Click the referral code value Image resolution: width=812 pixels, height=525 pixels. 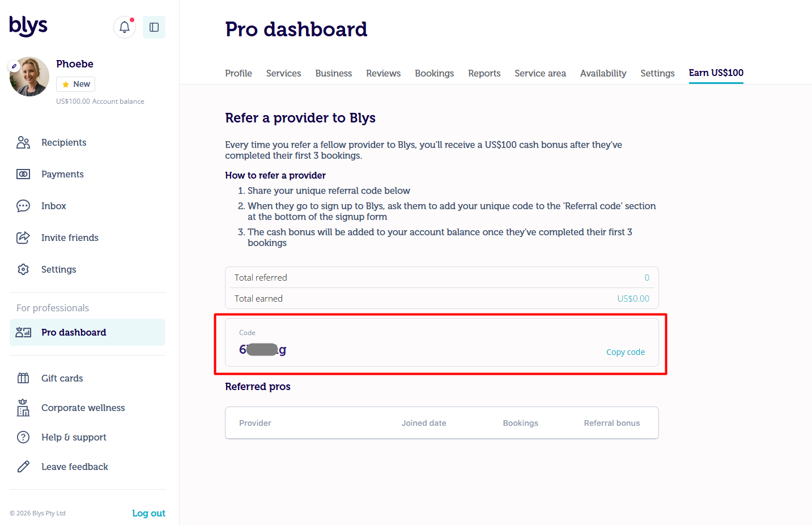pos(263,349)
